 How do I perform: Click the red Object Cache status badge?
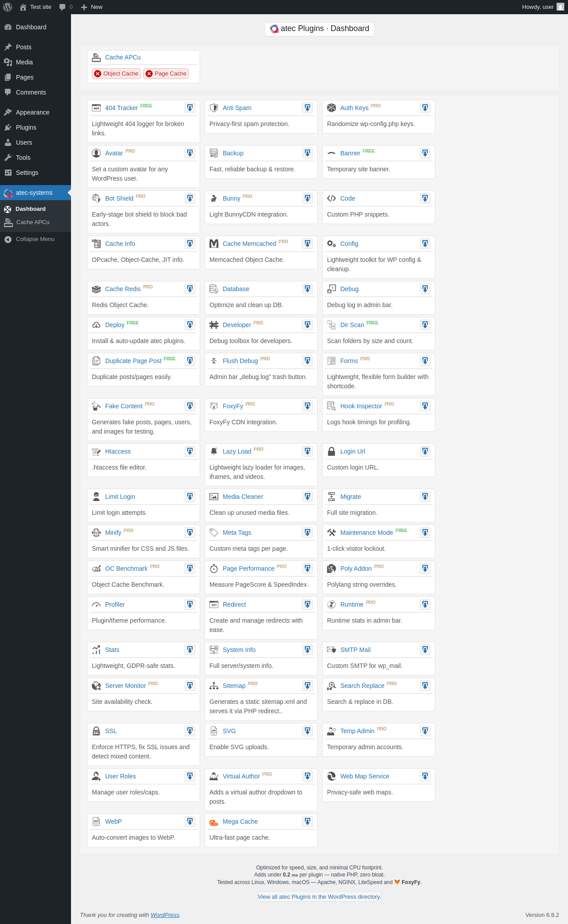(x=116, y=74)
